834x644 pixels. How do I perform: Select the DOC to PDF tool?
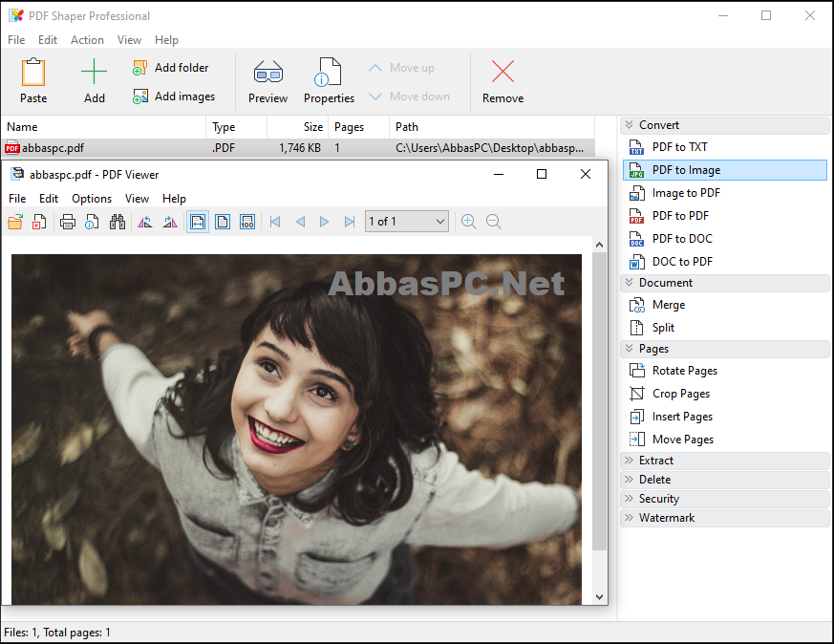(724, 262)
